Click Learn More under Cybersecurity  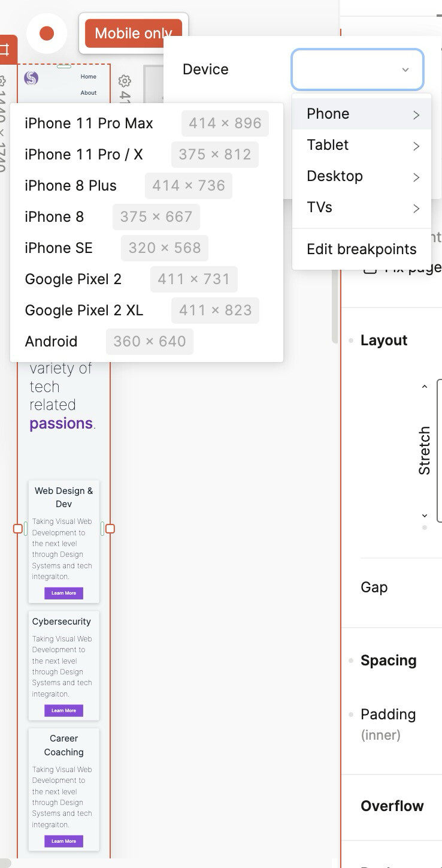[x=63, y=710]
